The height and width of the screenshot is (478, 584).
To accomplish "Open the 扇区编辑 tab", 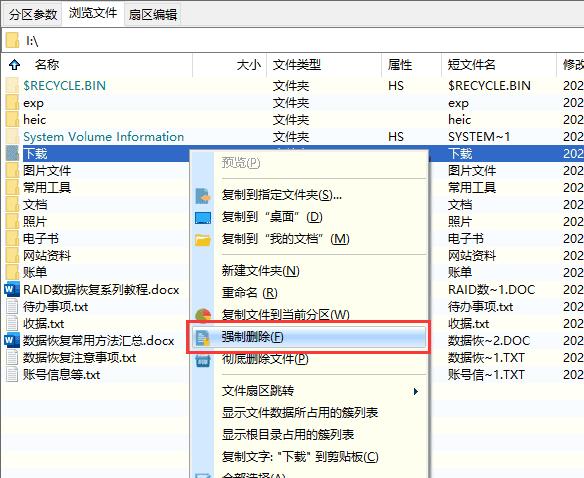I will click(153, 15).
